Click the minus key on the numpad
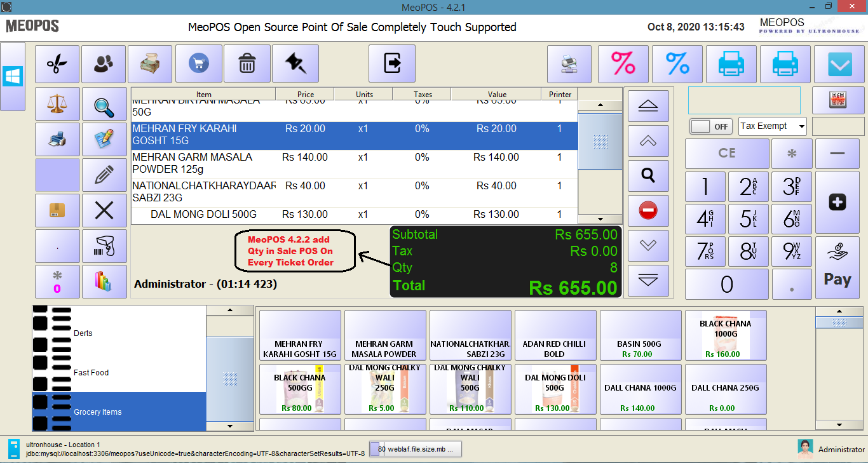The image size is (868, 463). [837, 153]
